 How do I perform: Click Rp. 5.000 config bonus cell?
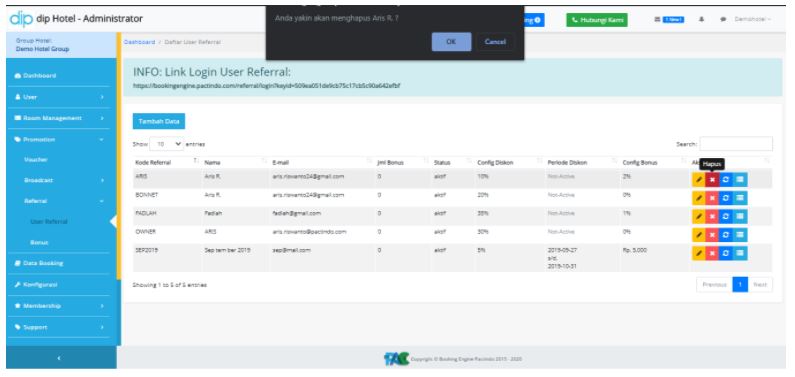[x=635, y=250]
